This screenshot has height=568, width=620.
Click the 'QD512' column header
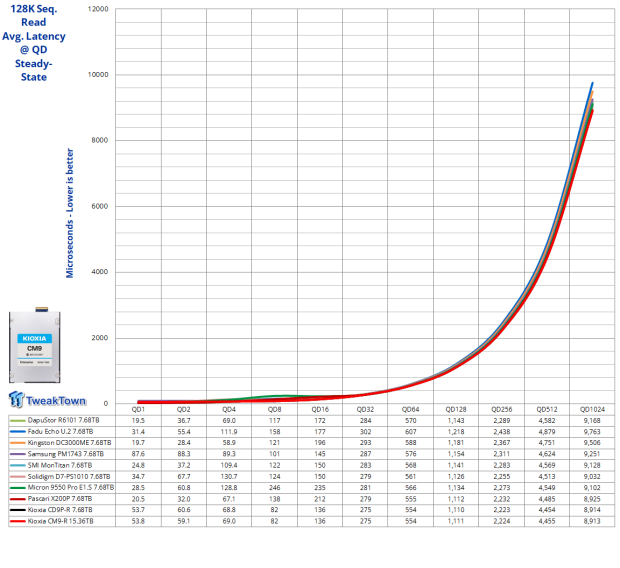tap(547, 409)
